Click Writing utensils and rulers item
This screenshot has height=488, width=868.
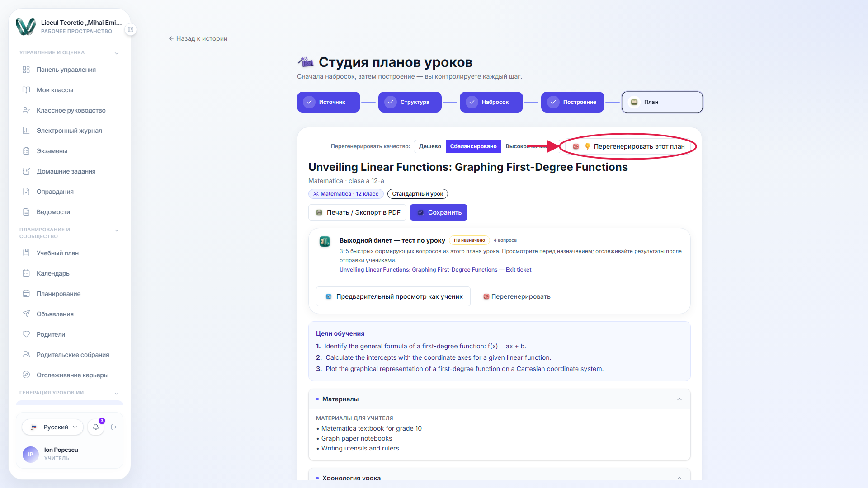pos(360,448)
